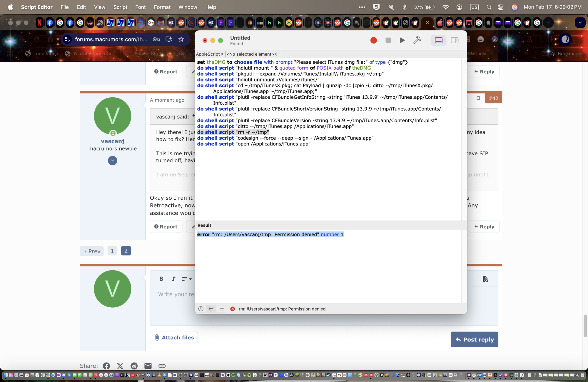
Task: Click the Attach files button
Action: coord(174,338)
